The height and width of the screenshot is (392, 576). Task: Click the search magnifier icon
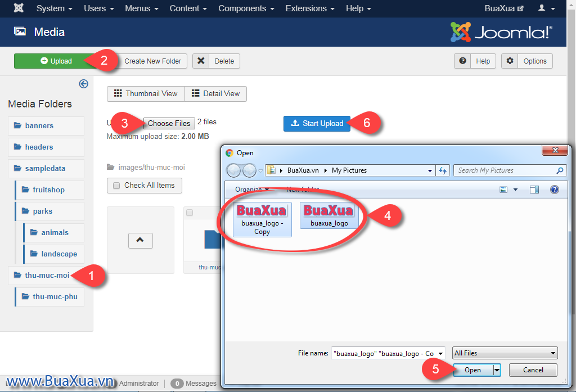(560, 170)
